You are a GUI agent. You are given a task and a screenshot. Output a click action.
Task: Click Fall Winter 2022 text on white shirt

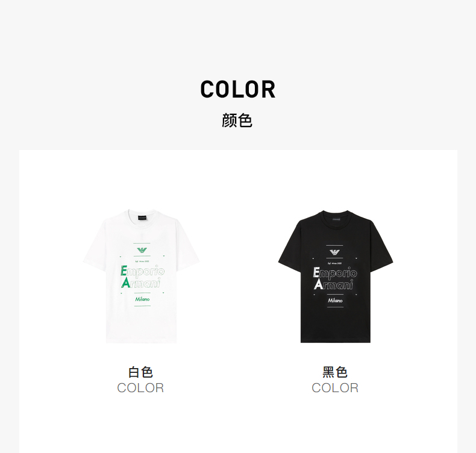(x=142, y=261)
